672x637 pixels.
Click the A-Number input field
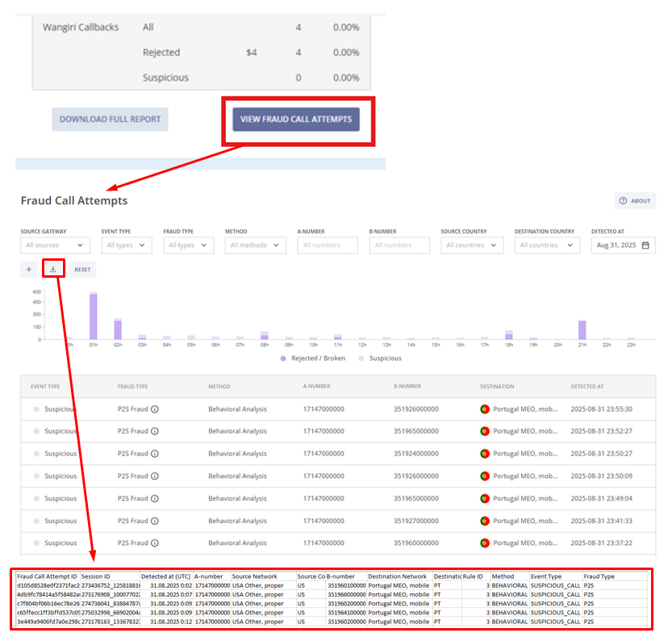coord(327,245)
